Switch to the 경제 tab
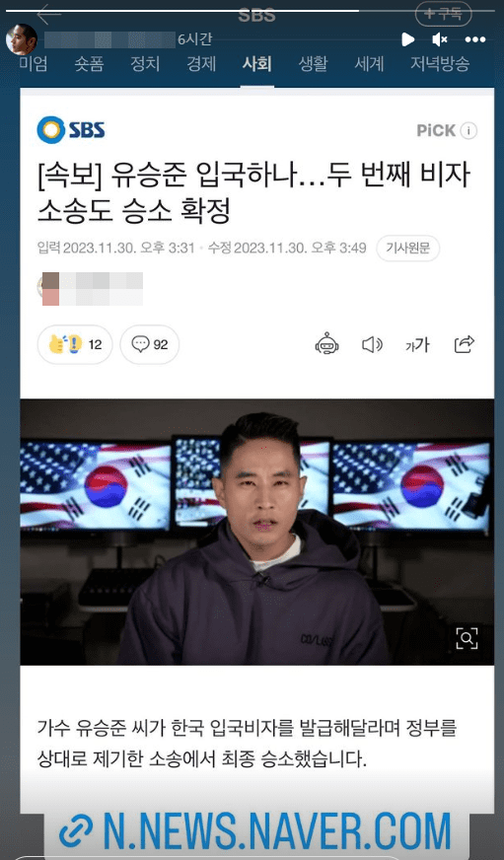 [x=201, y=64]
